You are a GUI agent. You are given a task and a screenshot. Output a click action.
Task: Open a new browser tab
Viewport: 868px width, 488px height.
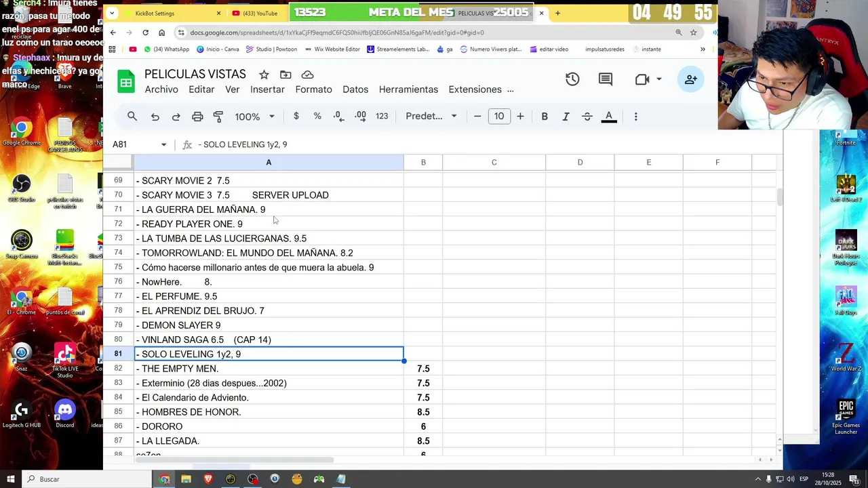[557, 13]
